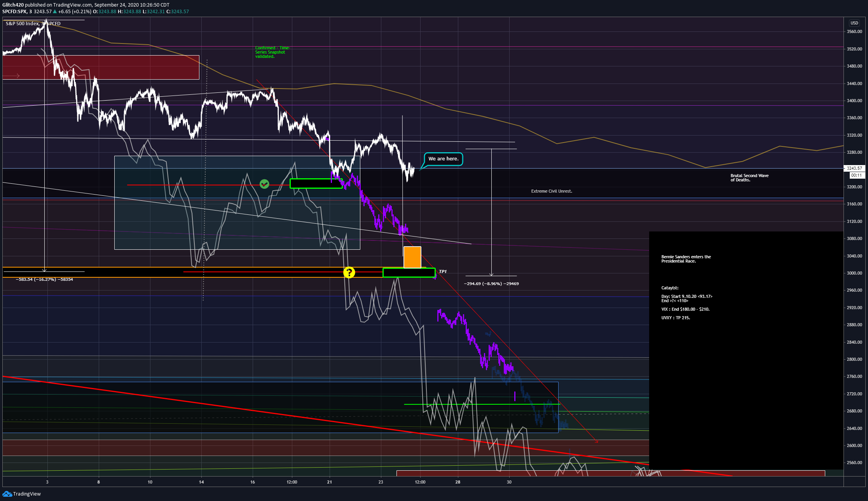Click the −583.54 (−16.27%) measurement label
This screenshot has height=501, width=868.
(x=44, y=279)
